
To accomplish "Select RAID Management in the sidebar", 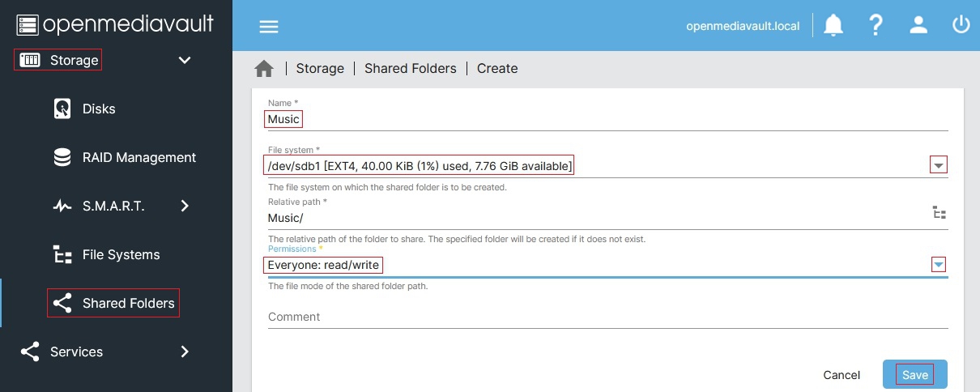I will pyautogui.click(x=138, y=157).
